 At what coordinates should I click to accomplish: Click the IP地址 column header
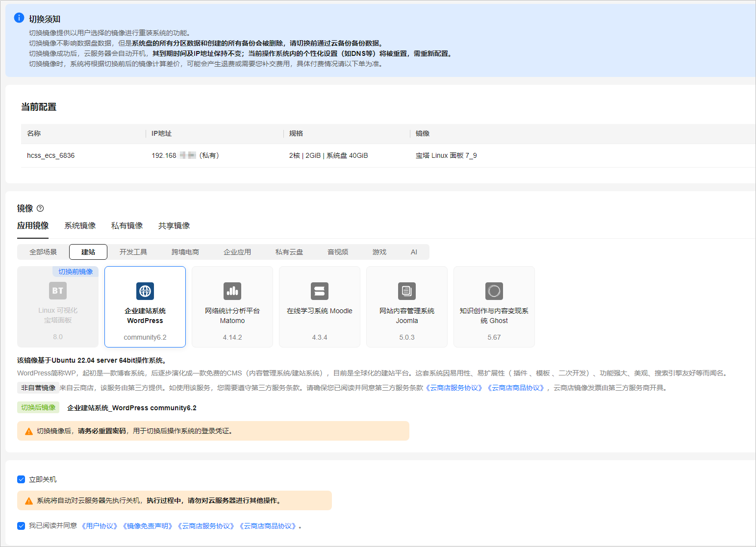(162, 133)
